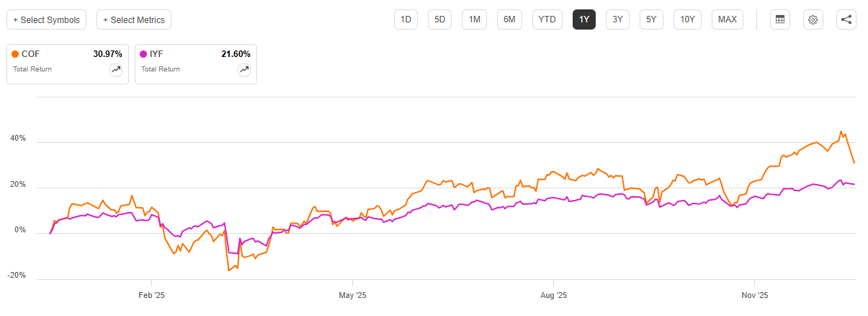This screenshot has height=316, width=868.
Task: Open the Select Symbols picker
Action: tap(47, 19)
